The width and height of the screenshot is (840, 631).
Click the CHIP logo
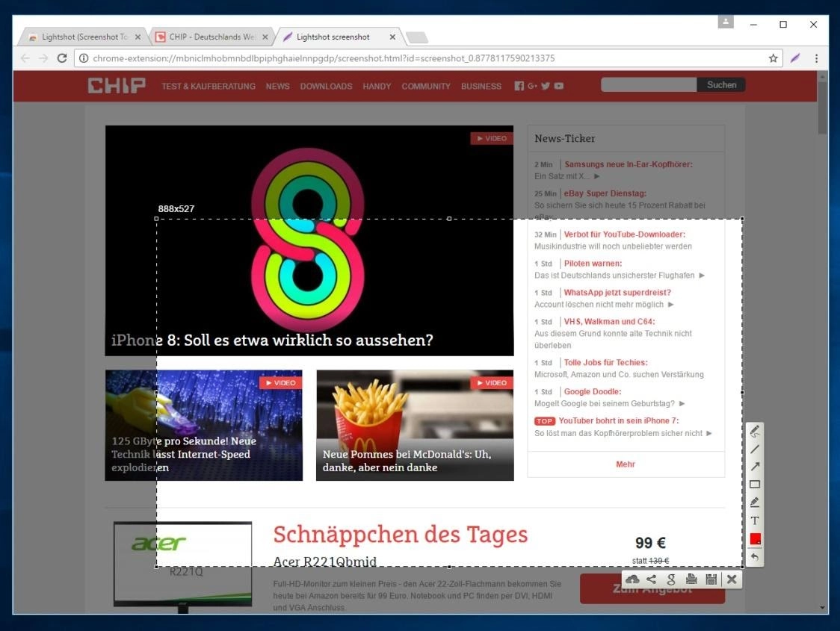(x=117, y=86)
